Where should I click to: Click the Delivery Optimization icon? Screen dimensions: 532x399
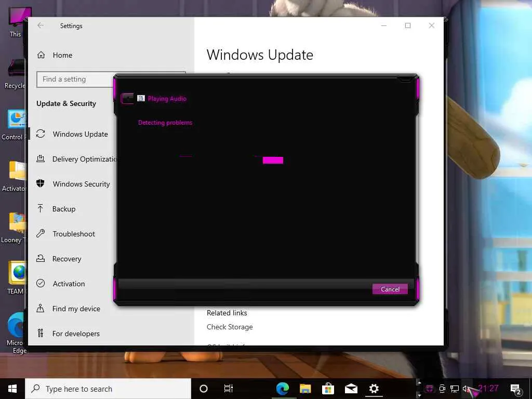(x=41, y=158)
